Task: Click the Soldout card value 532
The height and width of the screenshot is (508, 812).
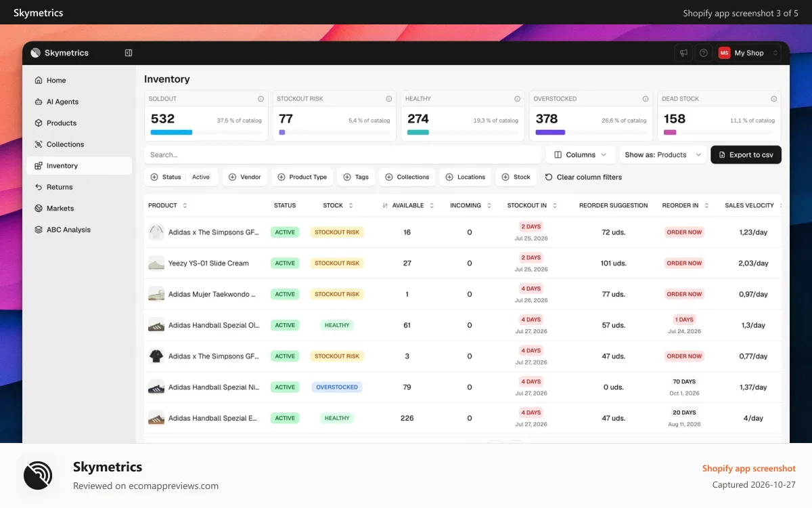Action: [x=162, y=119]
